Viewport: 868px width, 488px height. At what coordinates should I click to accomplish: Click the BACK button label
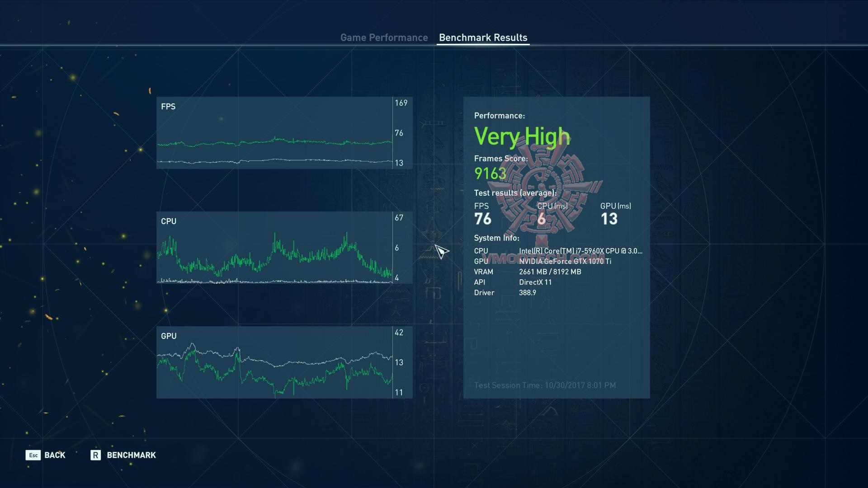(55, 455)
